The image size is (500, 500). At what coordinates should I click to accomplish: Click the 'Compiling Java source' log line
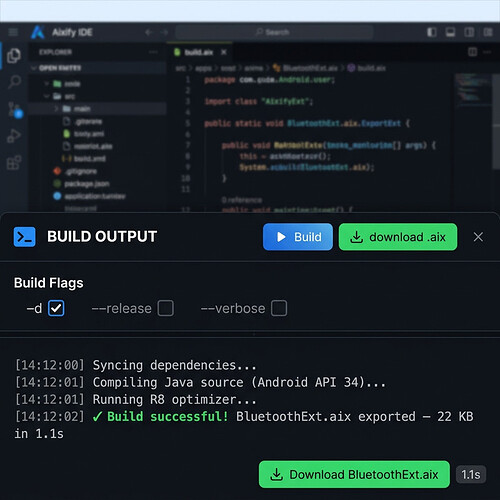tap(200, 382)
